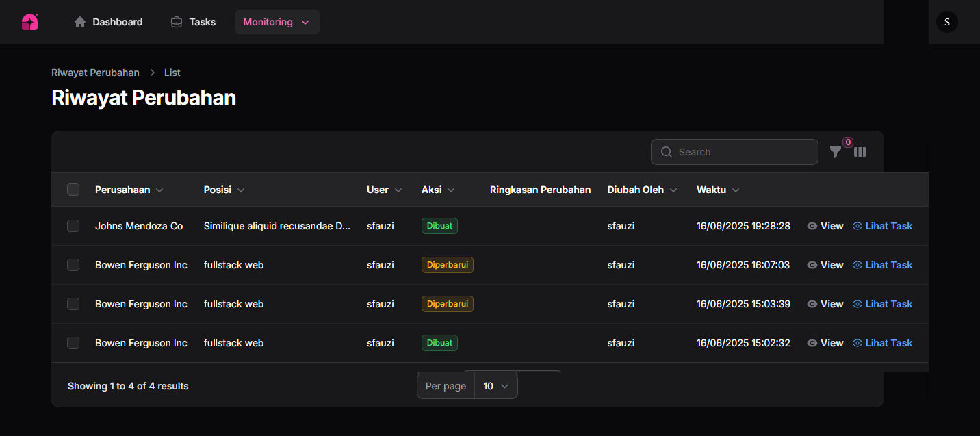This screenshot has height=436, width=980.
Task: Open the toggle columns icon
Action: [x=860, y=152]
